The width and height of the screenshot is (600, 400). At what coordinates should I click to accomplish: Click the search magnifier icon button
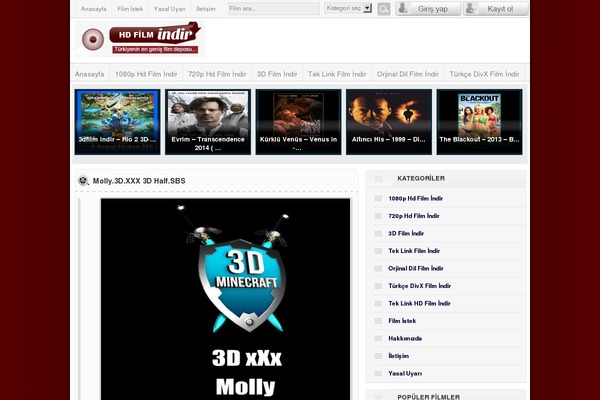coord(384,9)
